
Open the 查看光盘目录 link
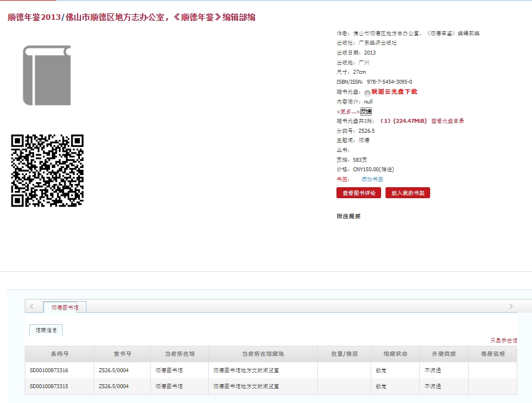[448, 121]
